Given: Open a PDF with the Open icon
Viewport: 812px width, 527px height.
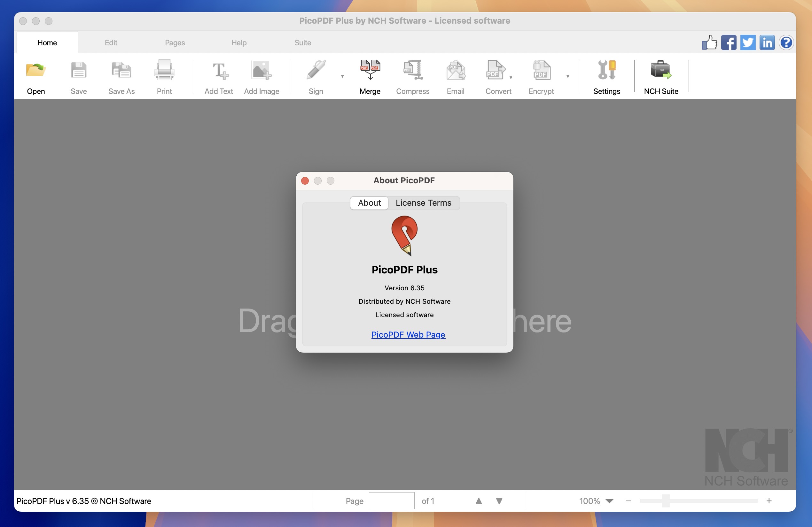Looking at the screenshot, I should point(36,71).
